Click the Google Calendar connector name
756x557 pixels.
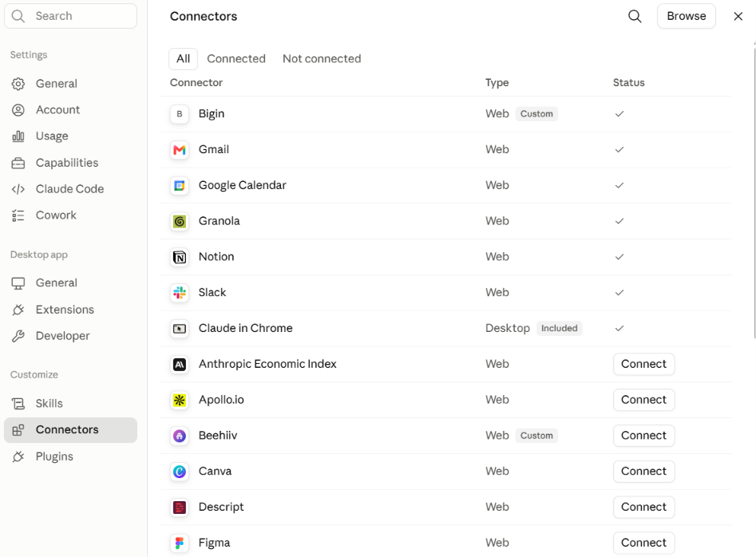(x=242, y=185)
